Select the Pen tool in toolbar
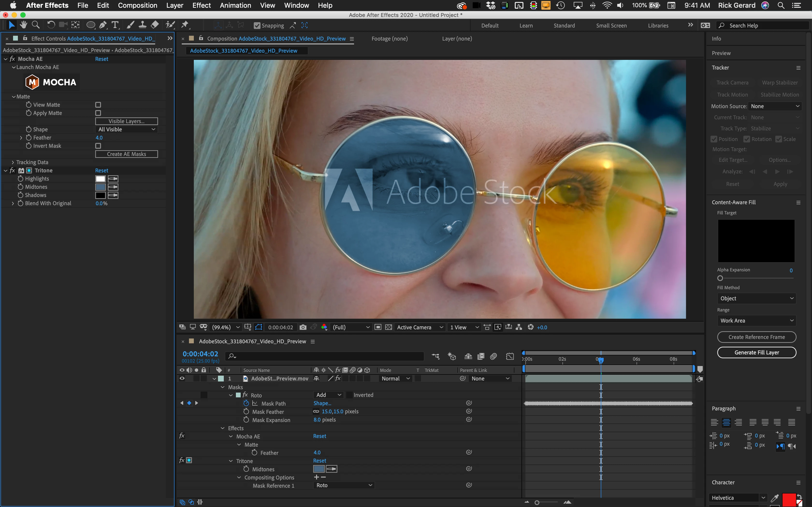The height and width of the screenshot is (507, 812). 103,25
